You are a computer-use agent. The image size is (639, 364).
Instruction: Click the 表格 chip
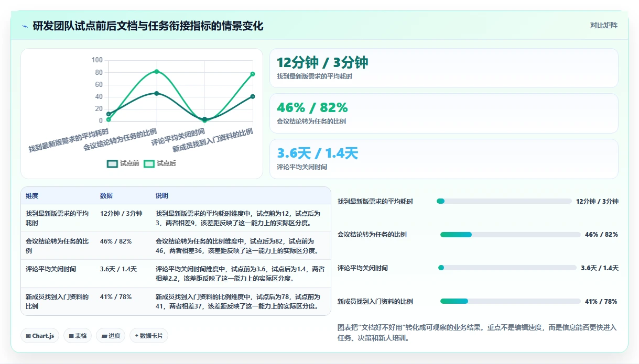click(78, 336)
